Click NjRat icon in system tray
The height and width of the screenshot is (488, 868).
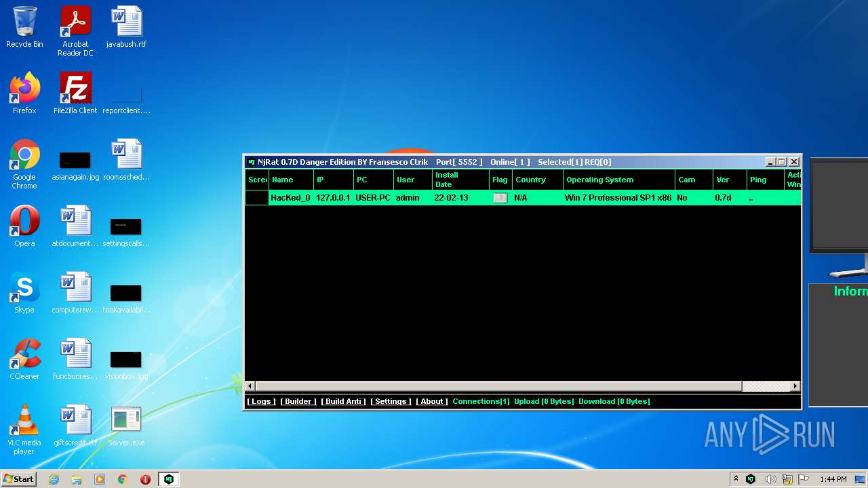pyautogui.click(x=751, y=479)
